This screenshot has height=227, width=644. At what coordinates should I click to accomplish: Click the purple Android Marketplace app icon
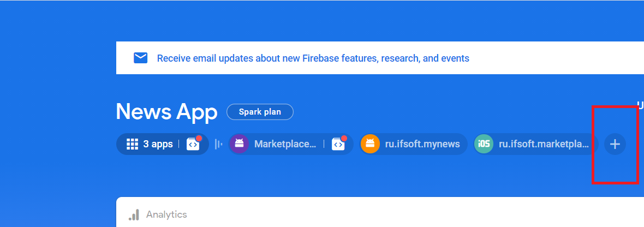[238, 144]
